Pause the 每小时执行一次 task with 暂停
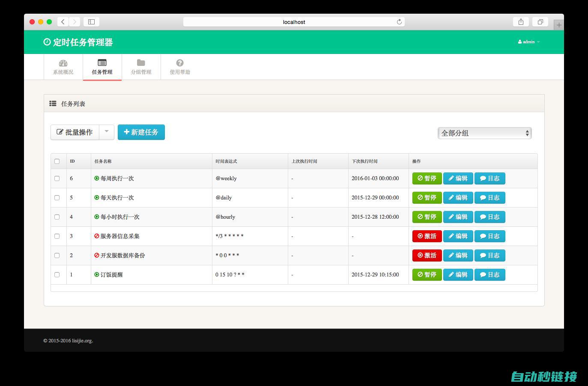Image resolution: width=588 pixels, height=386 pixels. click(427, 217)
